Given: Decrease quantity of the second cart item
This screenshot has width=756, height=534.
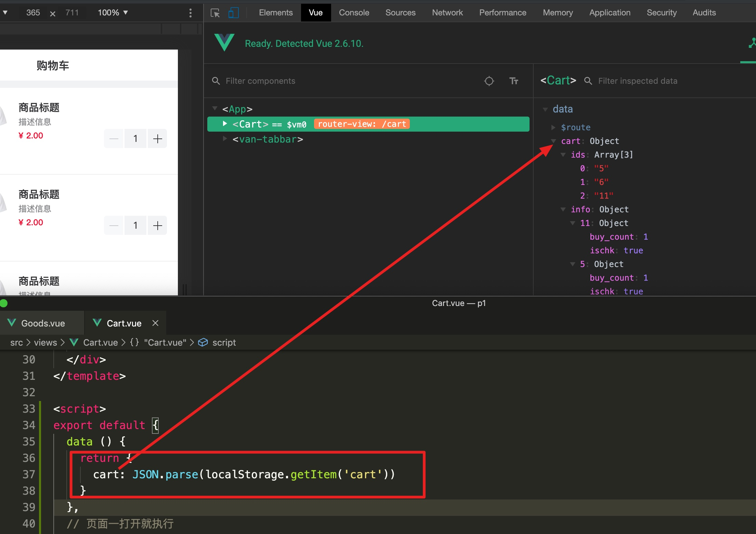Looking at the screenshot, I should coord(114,225).
